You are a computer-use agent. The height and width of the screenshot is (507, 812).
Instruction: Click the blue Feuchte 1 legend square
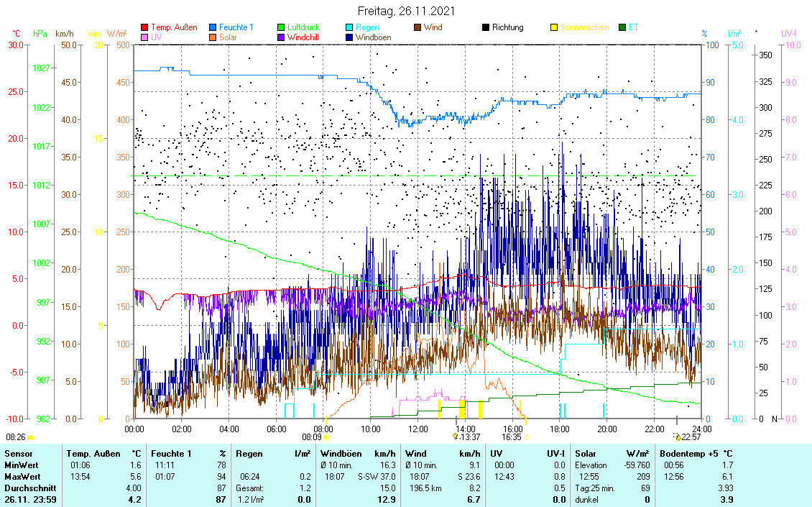click(x=213, y=27)
